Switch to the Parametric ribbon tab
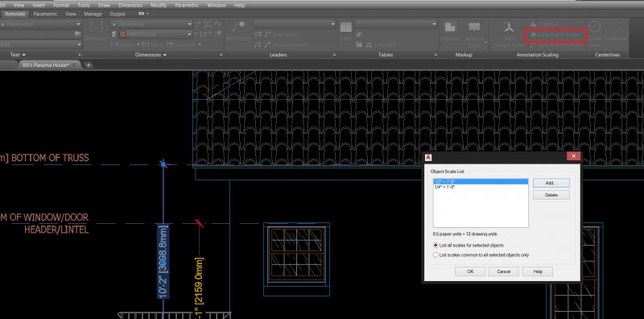This screenshot has width=644, height=319. (x=45, y=14)
